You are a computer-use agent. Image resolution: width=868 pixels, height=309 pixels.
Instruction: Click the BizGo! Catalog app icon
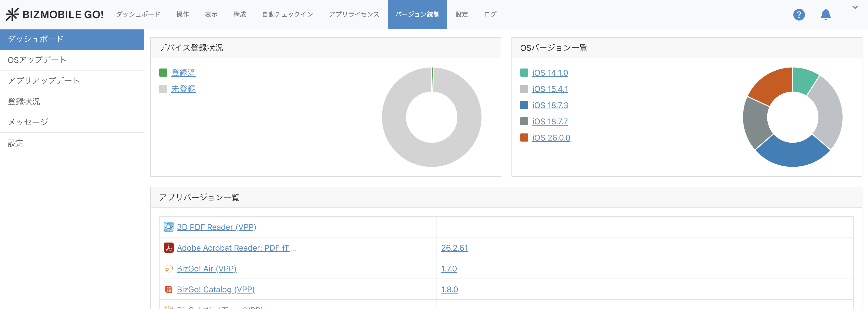click(x=168, y=289)
